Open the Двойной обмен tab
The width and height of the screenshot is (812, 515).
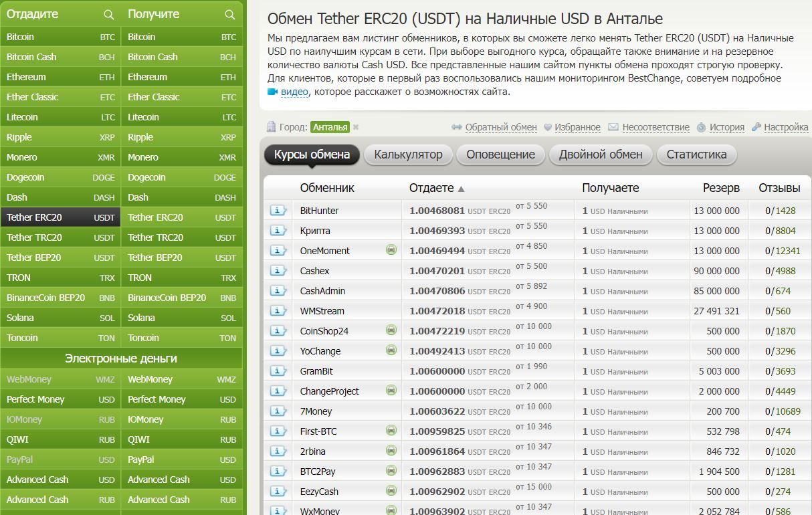tap(601, 154)
